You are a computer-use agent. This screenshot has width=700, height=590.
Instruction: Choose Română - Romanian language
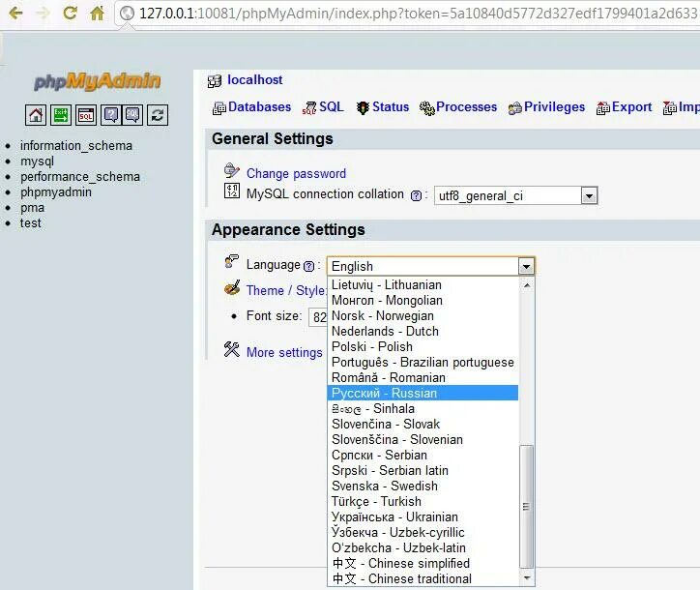point(423,378)
